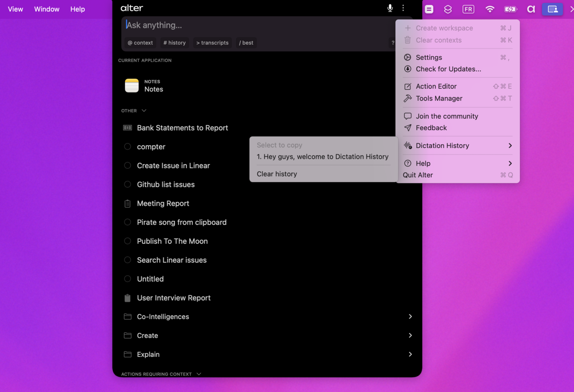Viewport: 574px width, 392px height.
Task: Click the User Interview Report clipboard icon
Action: [x=128, y=298]
